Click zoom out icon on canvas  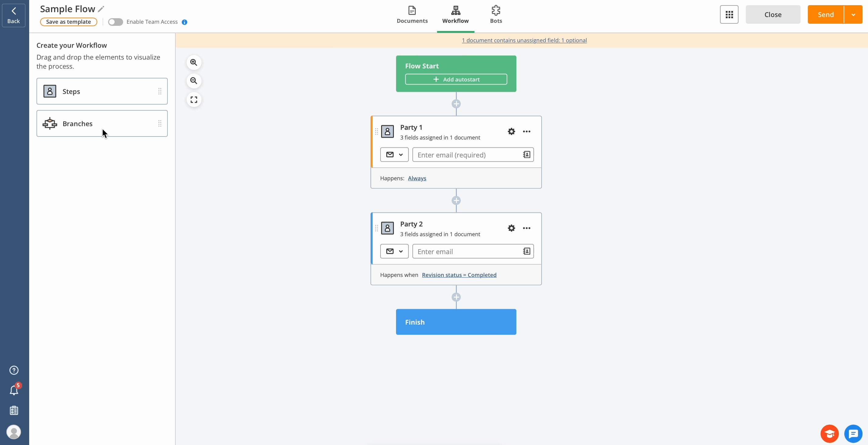194,81
